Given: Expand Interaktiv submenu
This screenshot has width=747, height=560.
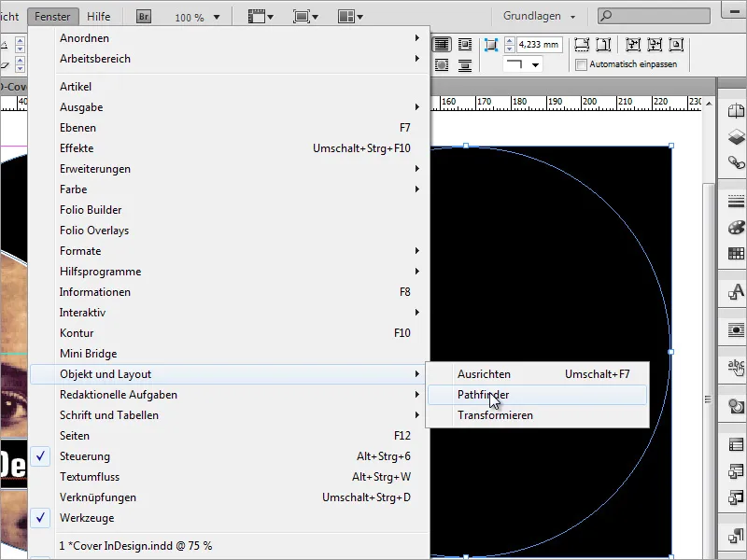Looking at the screenshot, I should click(x=229, y=313).
